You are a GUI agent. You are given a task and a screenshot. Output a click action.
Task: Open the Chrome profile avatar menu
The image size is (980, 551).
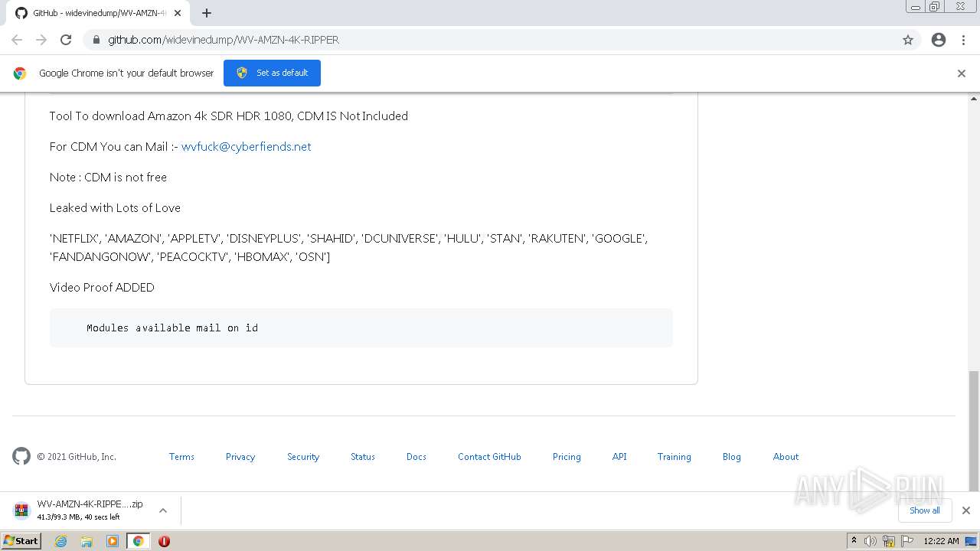pos(939,40)
